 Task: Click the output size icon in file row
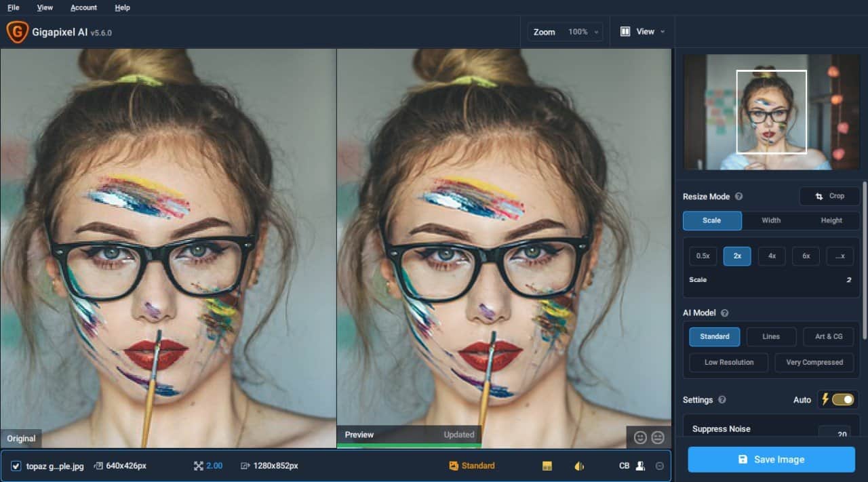coord(245,466)
